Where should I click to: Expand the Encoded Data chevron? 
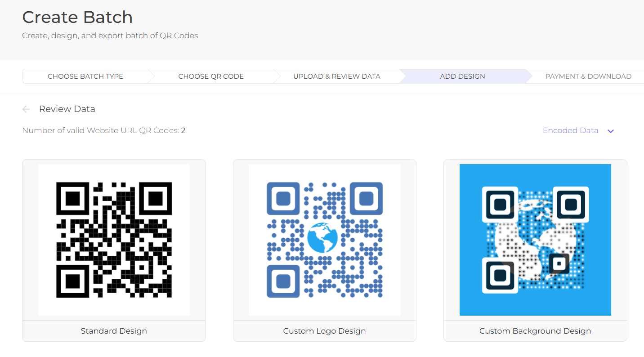tap(610, 131)
